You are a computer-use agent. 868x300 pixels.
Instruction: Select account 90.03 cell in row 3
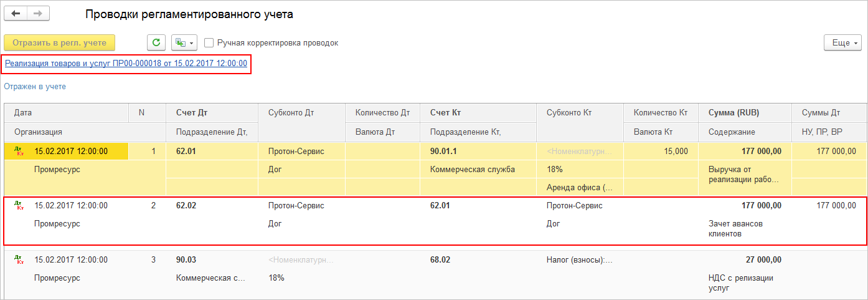[x=187, y=260]
